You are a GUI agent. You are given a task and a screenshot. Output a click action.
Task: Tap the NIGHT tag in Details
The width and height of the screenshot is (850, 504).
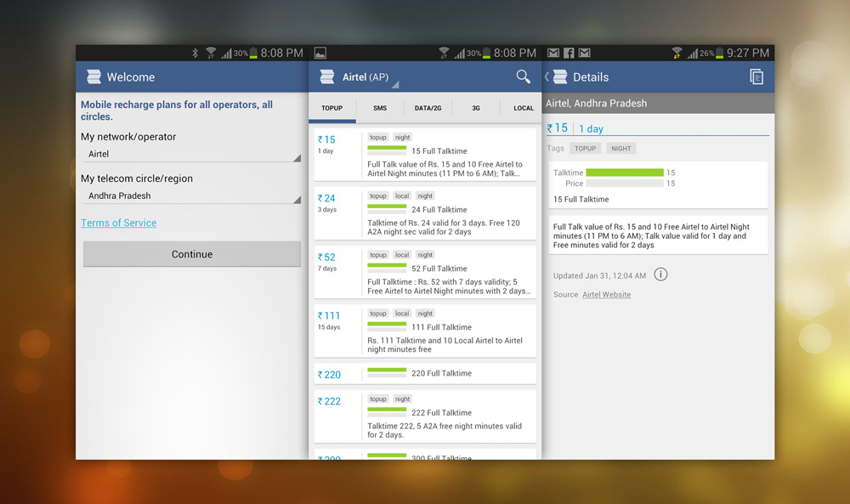(621, 149)
